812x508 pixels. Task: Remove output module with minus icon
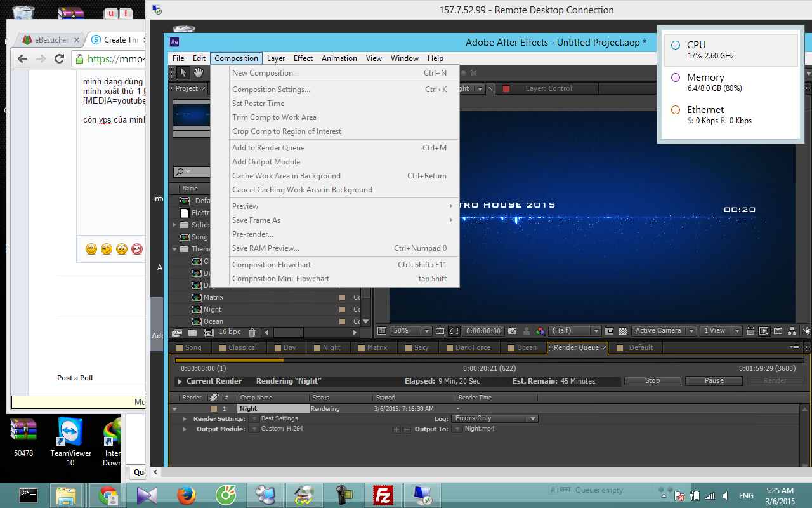tap(407, 429)
